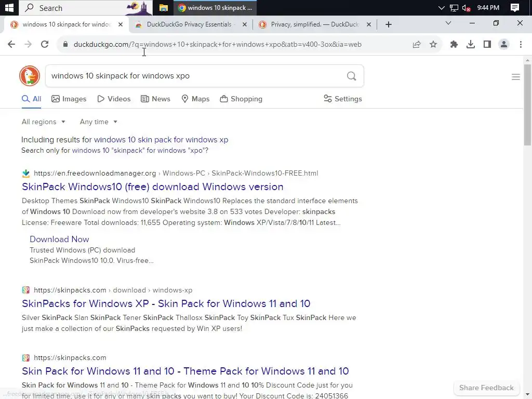Click the address bar URL
Image resolution: width=532 pixels, height=399 pixels.
click(x=218, y=44)
